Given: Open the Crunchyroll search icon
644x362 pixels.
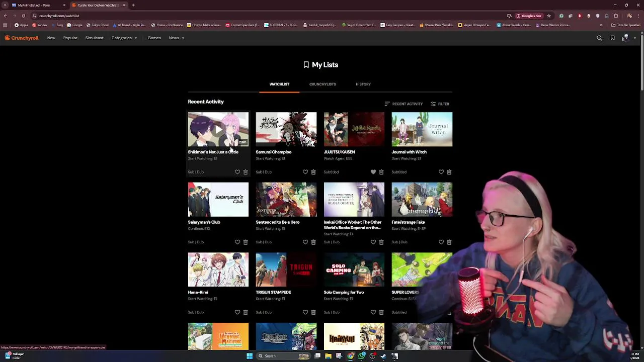Looking at the screenshot, I should [599, 38].
